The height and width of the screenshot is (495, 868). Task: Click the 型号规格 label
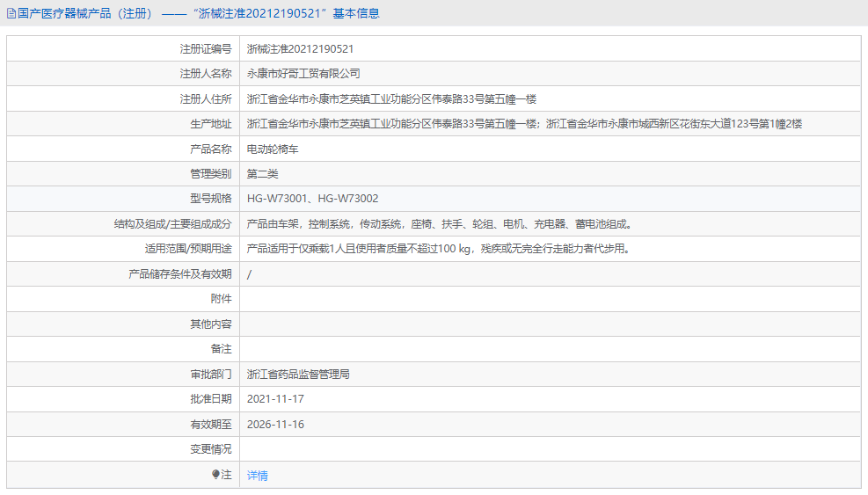point(211,198)
